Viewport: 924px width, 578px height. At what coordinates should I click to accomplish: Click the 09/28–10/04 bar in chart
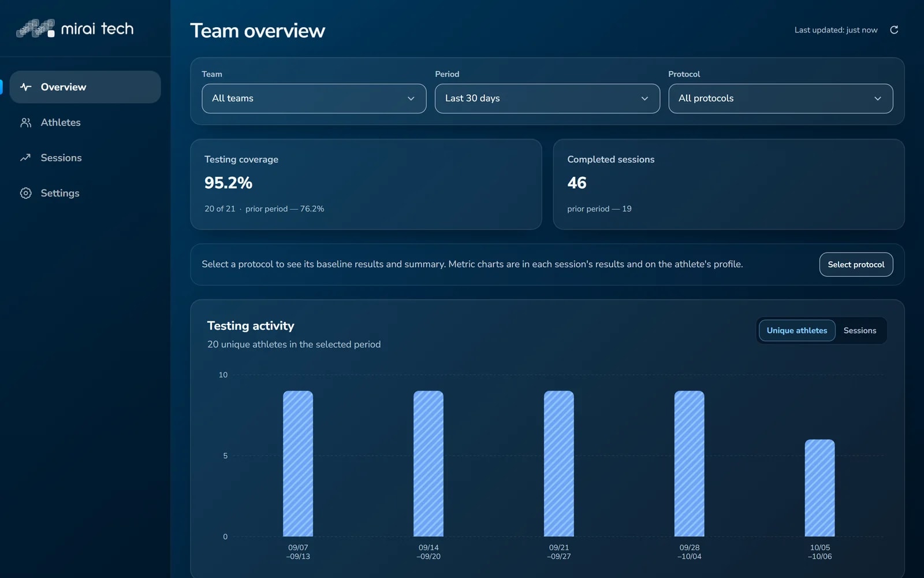[690, 464]
